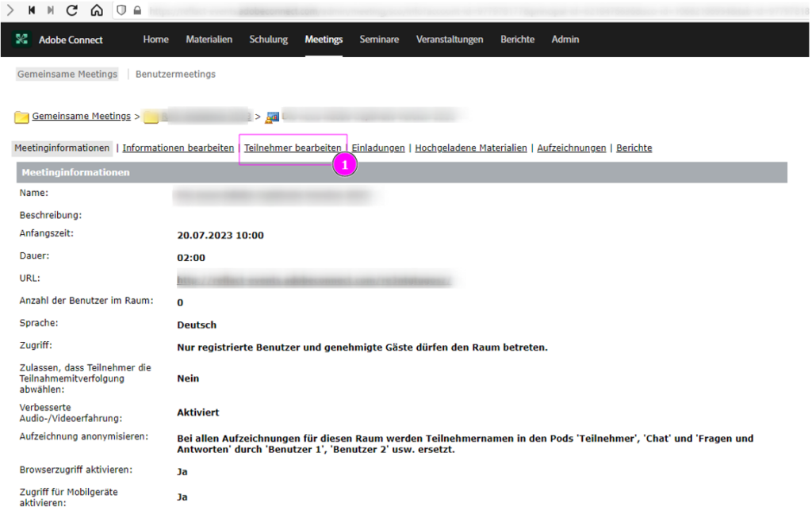812x526 pixels.
Task: Click the Gemeinsame Meetings folder icon in breadcrumb
Action: [21, 117]
